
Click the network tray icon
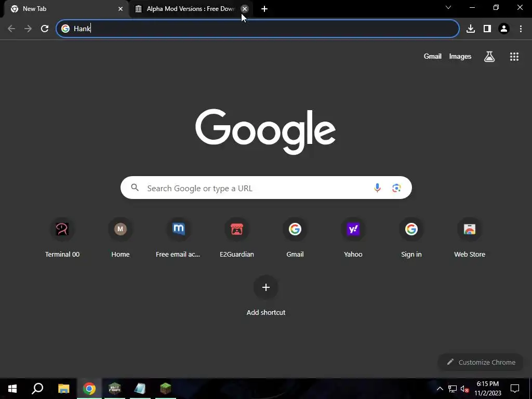[x=453, y=389]
